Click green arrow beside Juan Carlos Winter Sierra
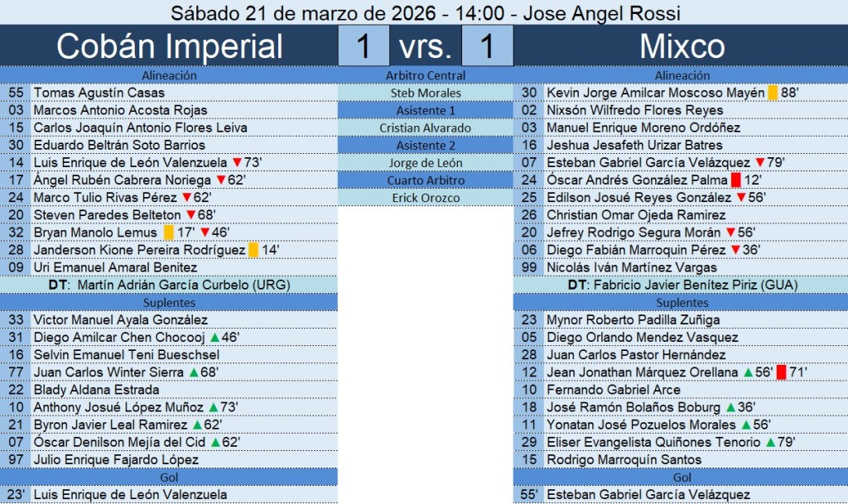Viewport: 848px width, 504px height. [x=189, y=372]
